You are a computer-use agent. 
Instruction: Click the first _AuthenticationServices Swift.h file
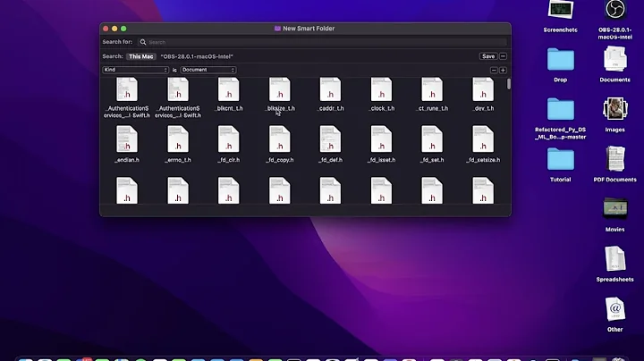tap(127, 90)
